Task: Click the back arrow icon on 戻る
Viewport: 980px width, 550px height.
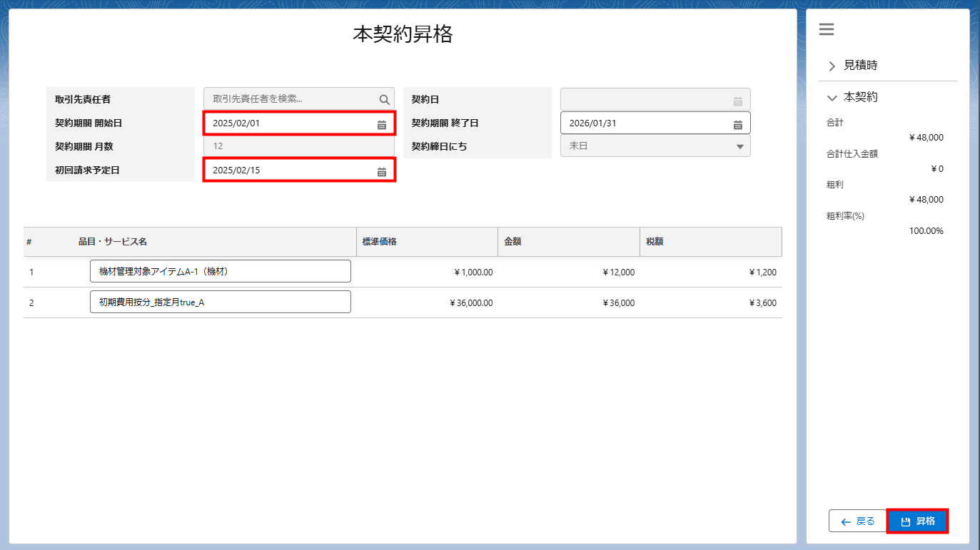Action: (845, 521)
